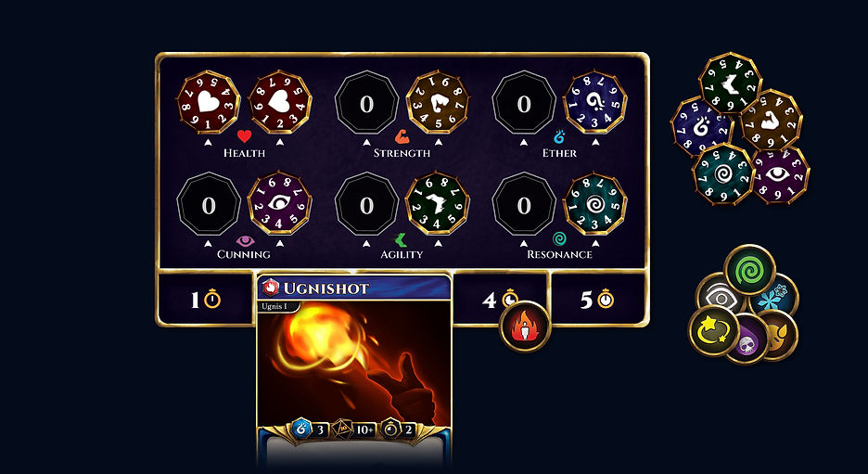Click the Ugnishot card title bar
The width and height of the screenshot is (868, 474).
point(354,288)
